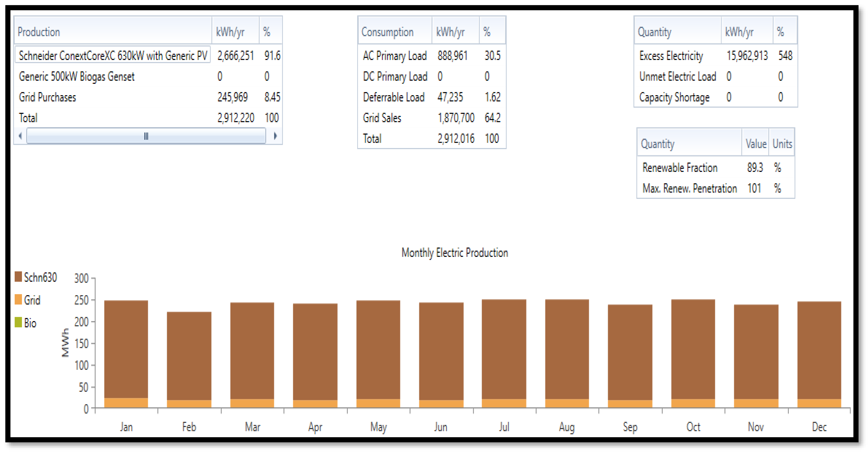Click the Production table horizontal scrollbar thumb
Viewport: 868px width, 453px height.
pyautogui.click(x=146, y=136)
